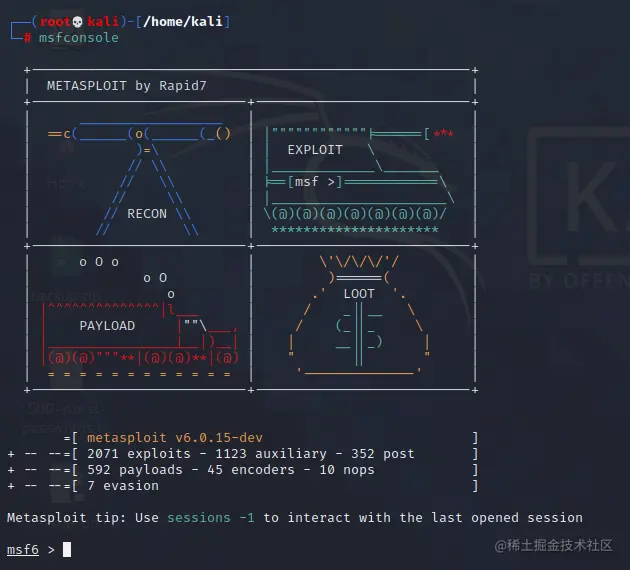Click the Metasploit tip label
This screenshot has height=570, width=630.
[66, 517]
